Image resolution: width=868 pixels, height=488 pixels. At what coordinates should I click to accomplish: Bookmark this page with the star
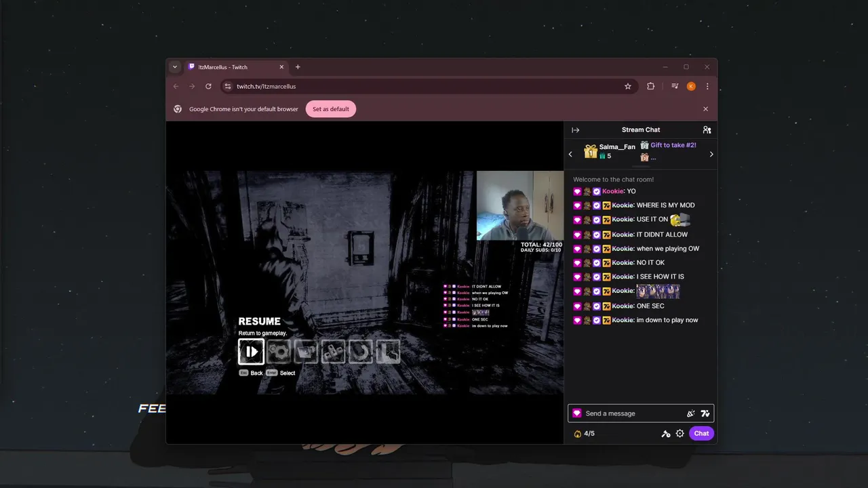point(628,87)
